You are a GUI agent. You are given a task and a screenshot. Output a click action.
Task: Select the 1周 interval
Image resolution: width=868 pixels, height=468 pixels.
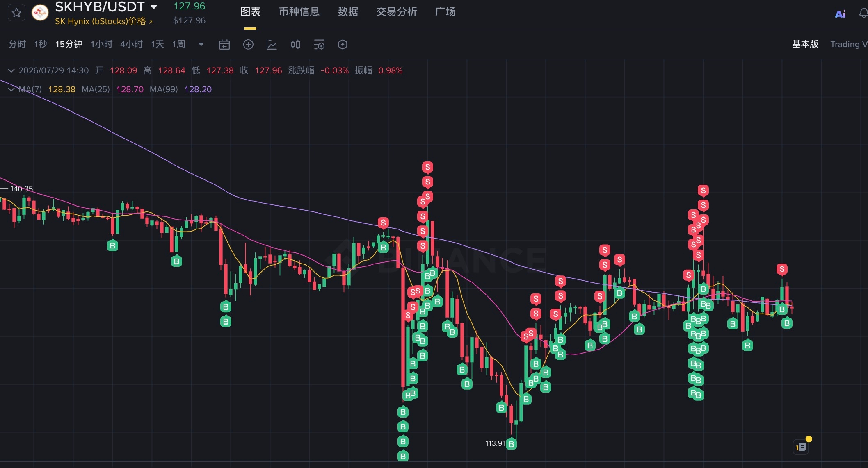[178, 44]
